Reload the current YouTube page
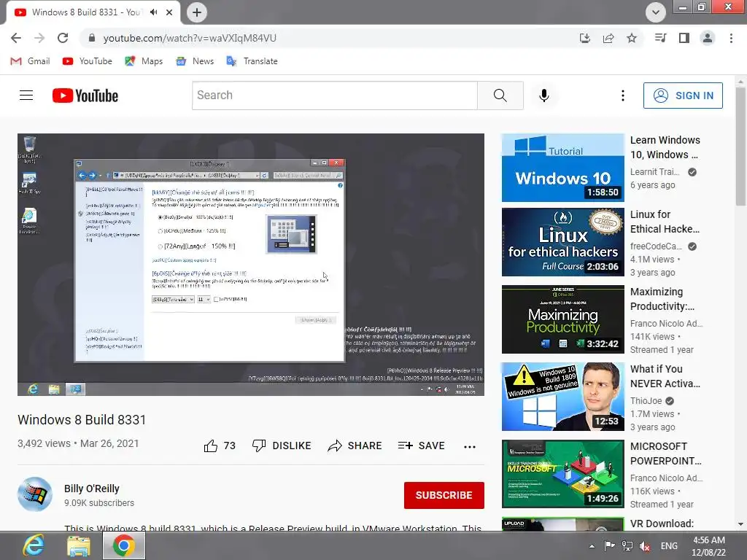 63,38
